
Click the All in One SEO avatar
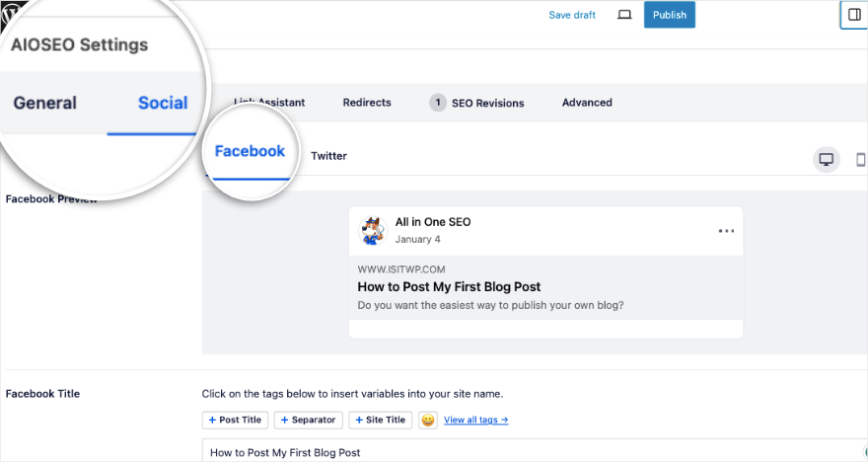373,230
